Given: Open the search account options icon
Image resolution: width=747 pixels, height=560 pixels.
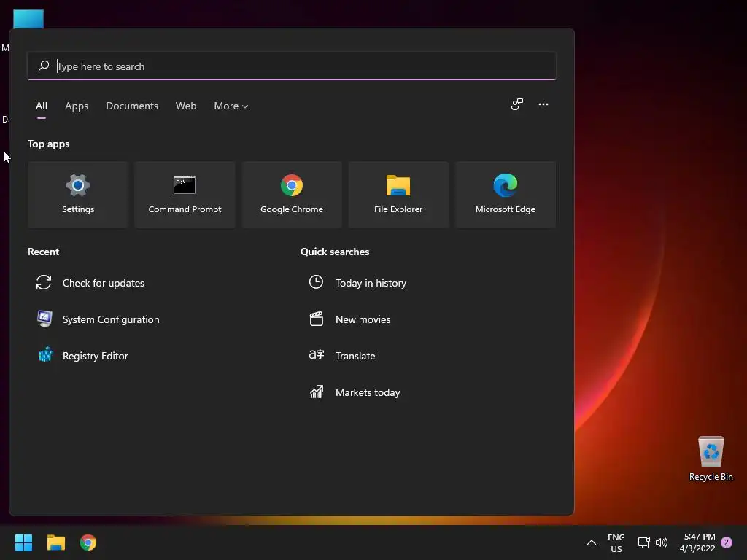Looking at the screenshot, I should [517, 104].
